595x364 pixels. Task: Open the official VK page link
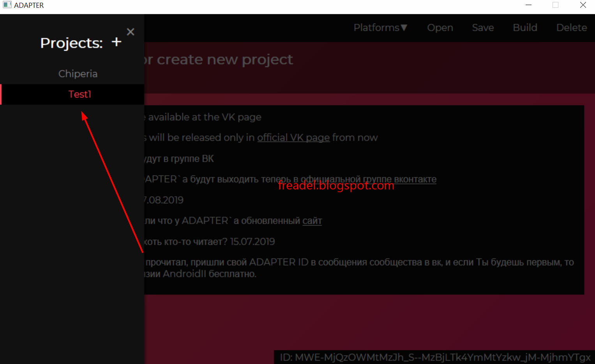[x=293, y=138]
